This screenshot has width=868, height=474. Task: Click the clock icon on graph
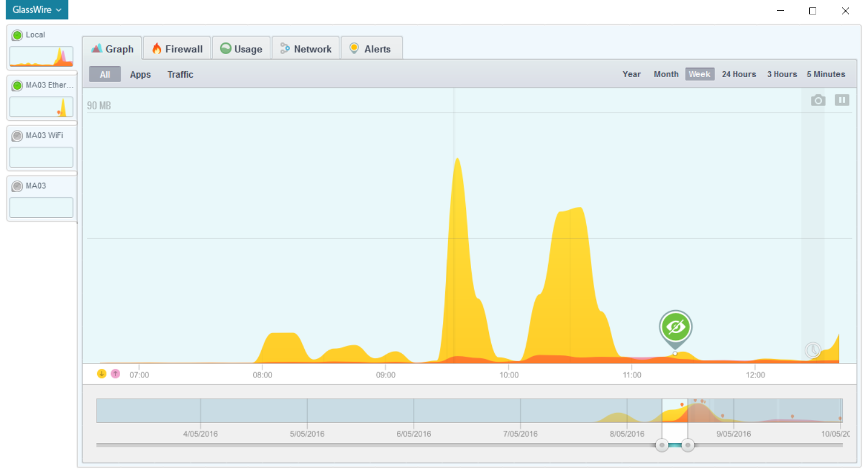(x=812, y=350)
